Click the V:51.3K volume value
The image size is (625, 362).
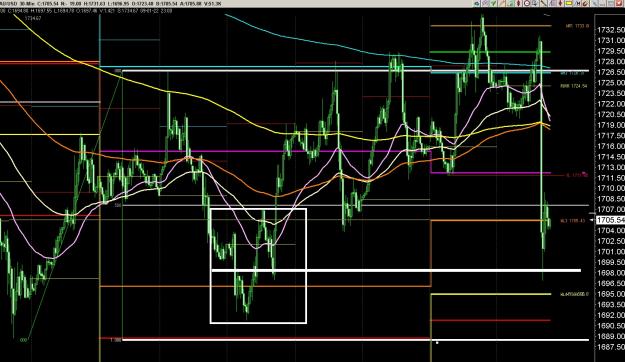coord(212,4)
